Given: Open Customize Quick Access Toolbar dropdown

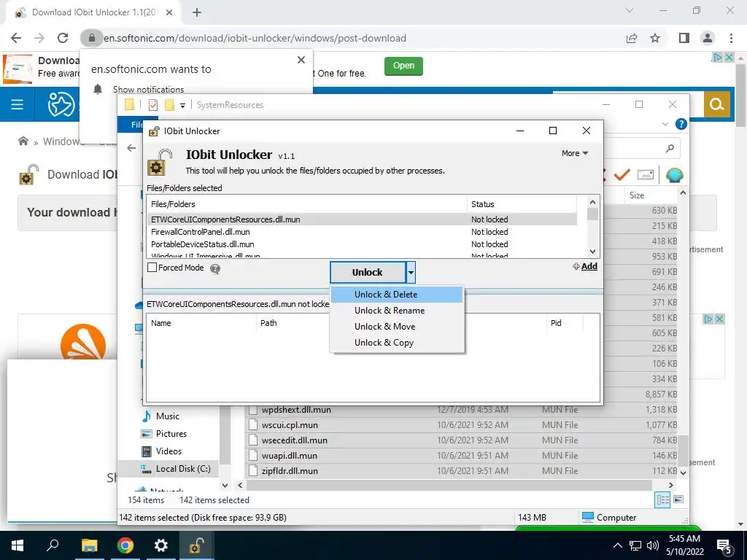Looking at the screenshot, I should click(x=182, y=106).
